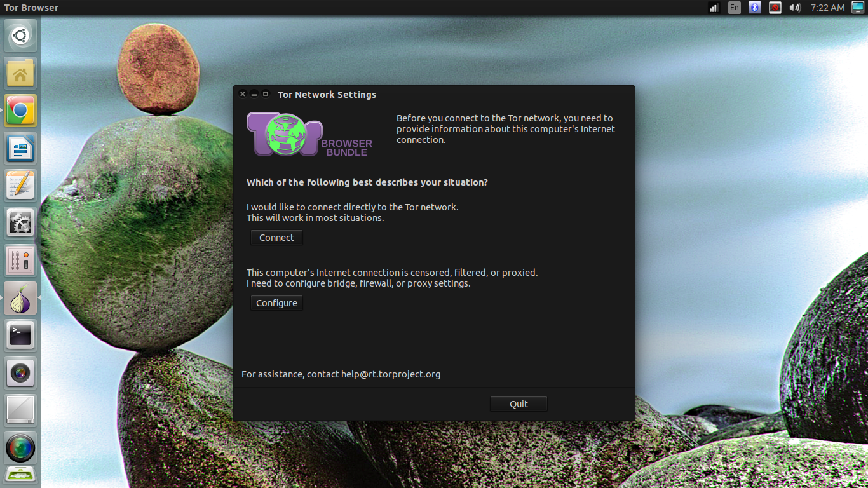Launch the Tor Browser onion icon from dock

pos(20,297)
